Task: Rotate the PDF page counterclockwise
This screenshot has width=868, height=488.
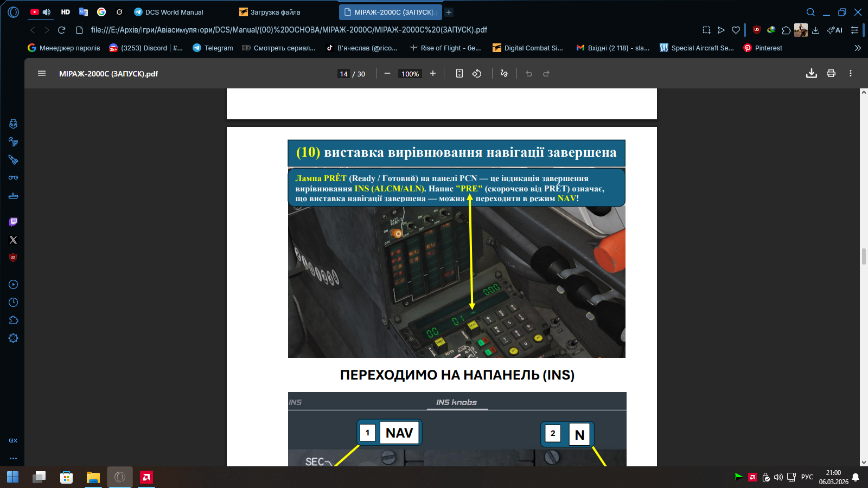Action: coord(477,74)
